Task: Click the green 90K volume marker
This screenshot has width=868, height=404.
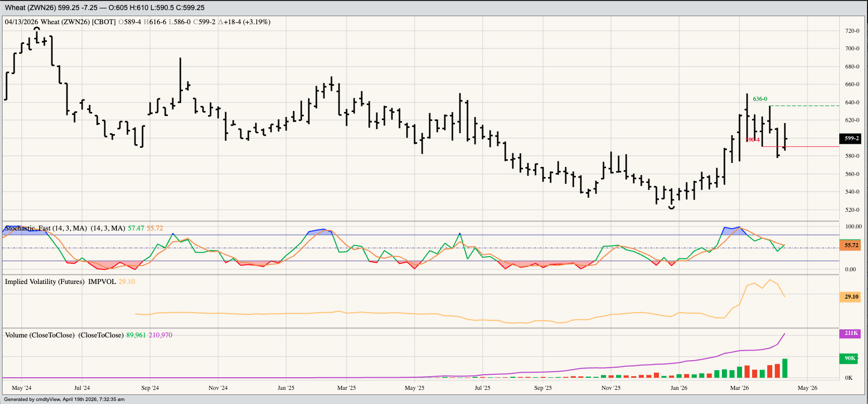Action: [x=850, y=358]
